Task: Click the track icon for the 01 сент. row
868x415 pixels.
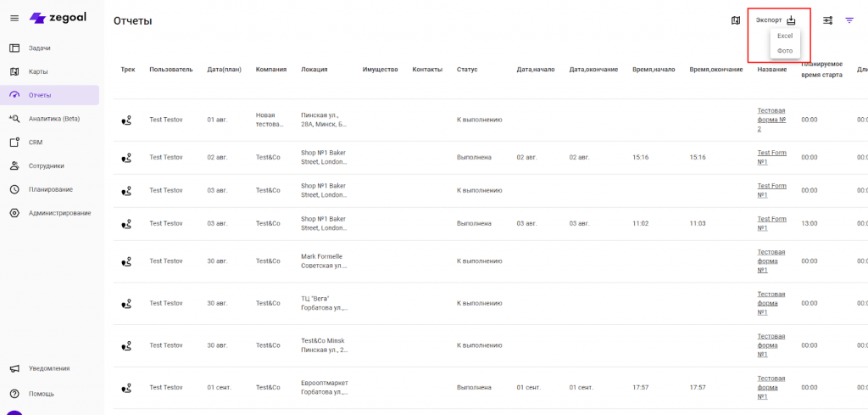Action: (127, 388)
